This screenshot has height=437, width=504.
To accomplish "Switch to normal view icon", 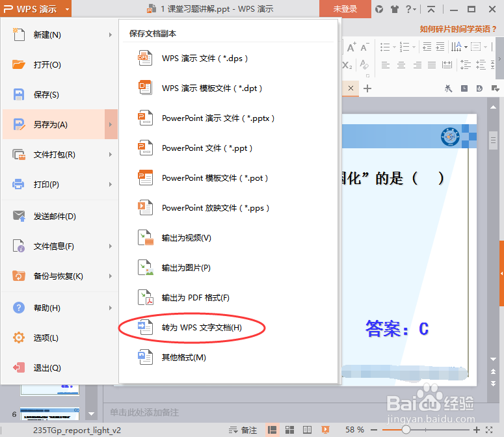I will (x=272, y=430).
